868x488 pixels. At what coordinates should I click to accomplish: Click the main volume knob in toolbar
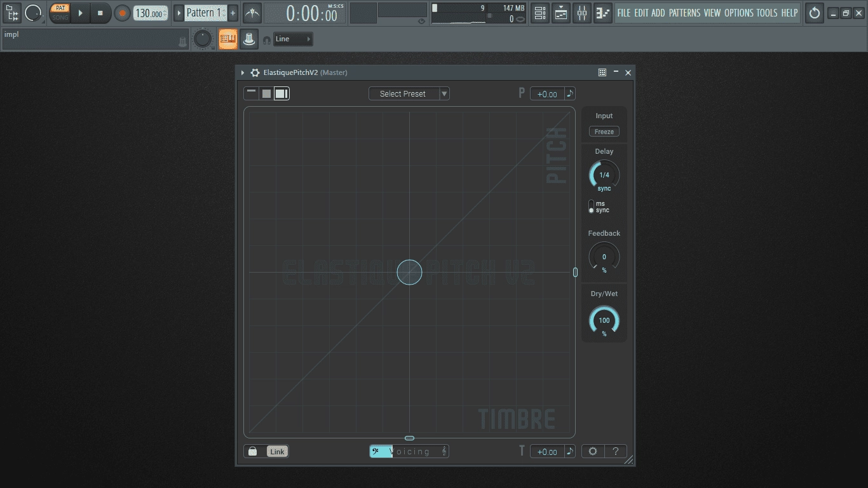[202, 39]
